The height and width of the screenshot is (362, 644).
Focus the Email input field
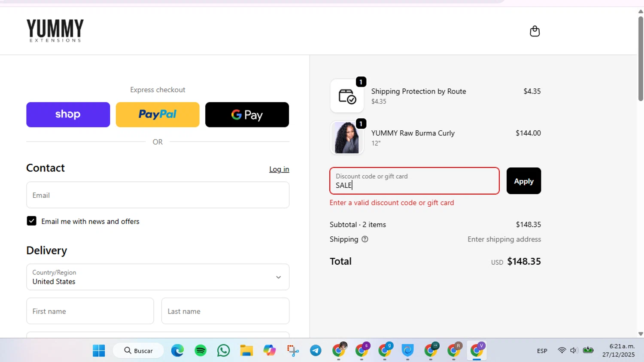pos(158,195)
